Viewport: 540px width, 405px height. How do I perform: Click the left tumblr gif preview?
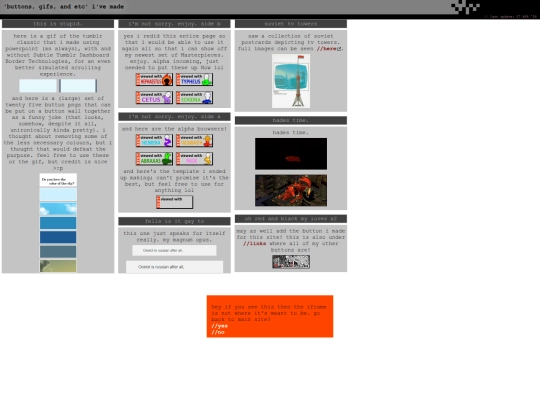click(38, 86)
